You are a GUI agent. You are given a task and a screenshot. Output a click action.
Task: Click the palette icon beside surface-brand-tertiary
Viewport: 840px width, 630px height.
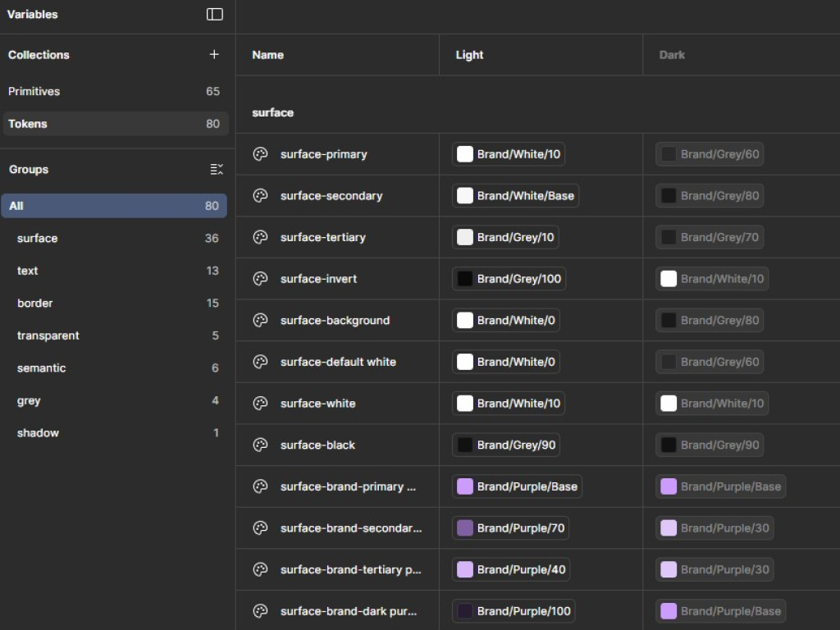point(260,569)
